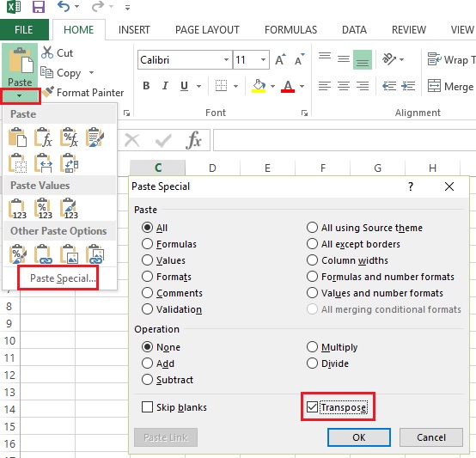Screen dimensions: 476x458
Task: Click the Save icon in the title bar
Action: coord(39,7)
